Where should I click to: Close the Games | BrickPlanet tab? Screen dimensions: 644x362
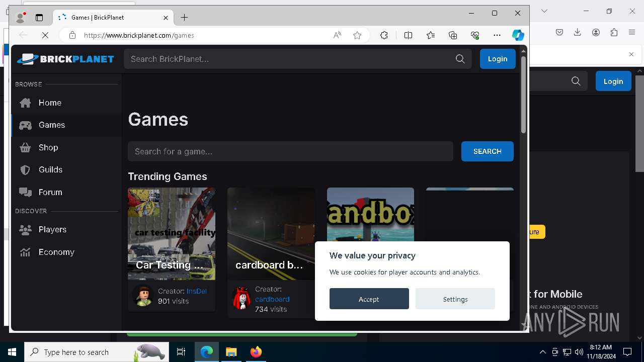[x=166, y=18]
